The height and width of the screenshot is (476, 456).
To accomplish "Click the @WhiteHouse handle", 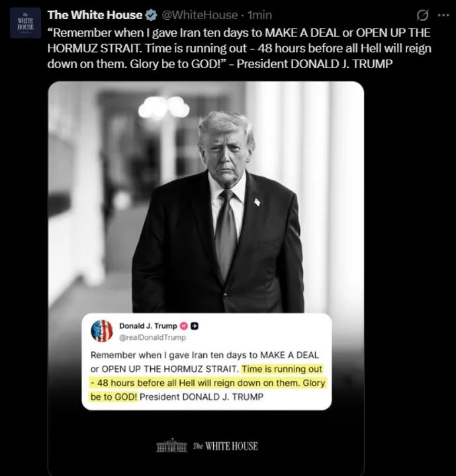I will [x=200, y=15].
